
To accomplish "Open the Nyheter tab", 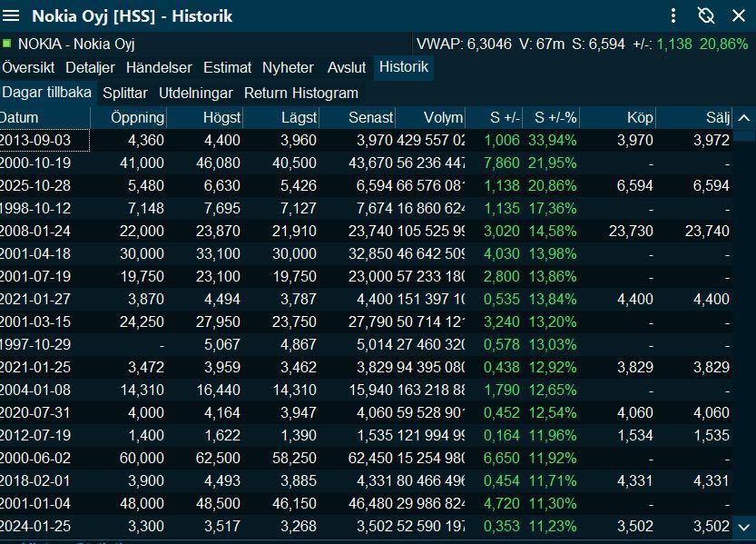I will (288, 67).
